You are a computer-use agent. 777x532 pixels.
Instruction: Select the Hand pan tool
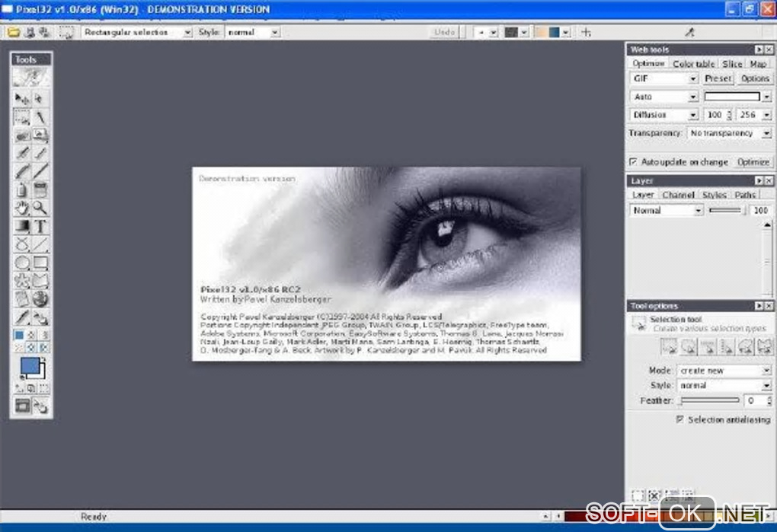click(x=21, y=208)
